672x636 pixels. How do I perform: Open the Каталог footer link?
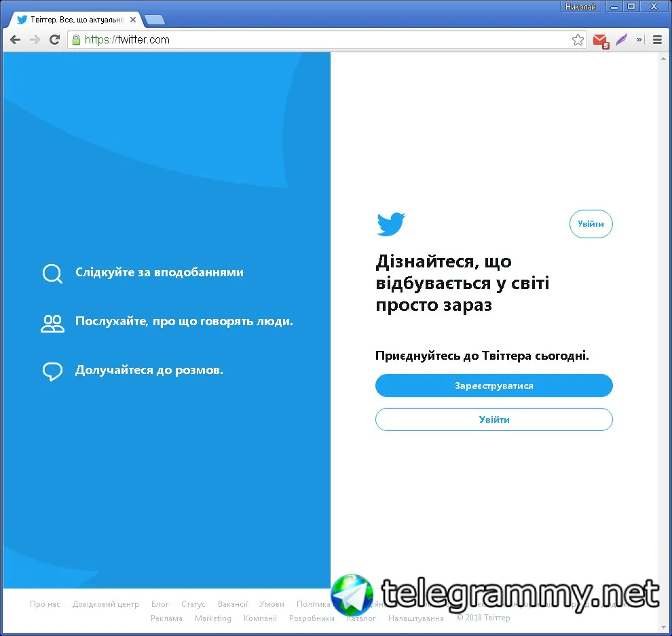click(x=361, y=618)
